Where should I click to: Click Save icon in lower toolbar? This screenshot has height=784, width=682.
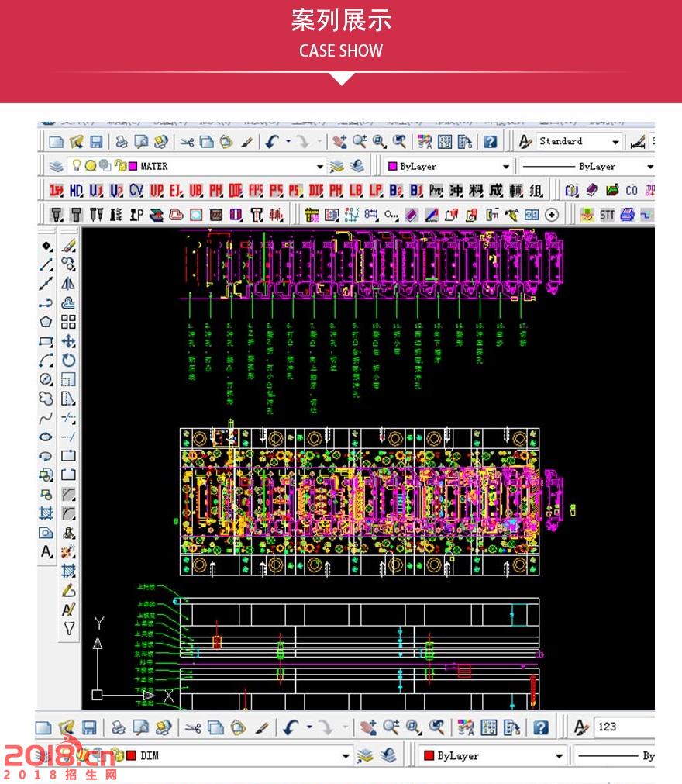pos(89,727)
